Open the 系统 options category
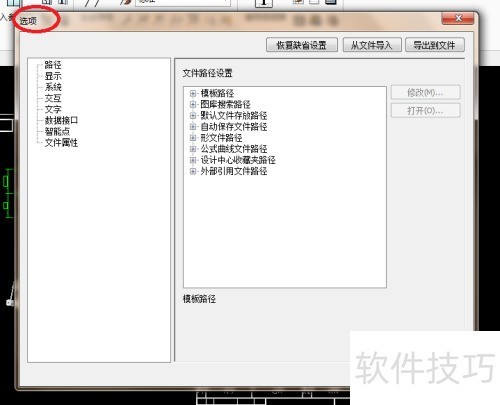This screenshot has height=405, width=500. pos(53,87)
